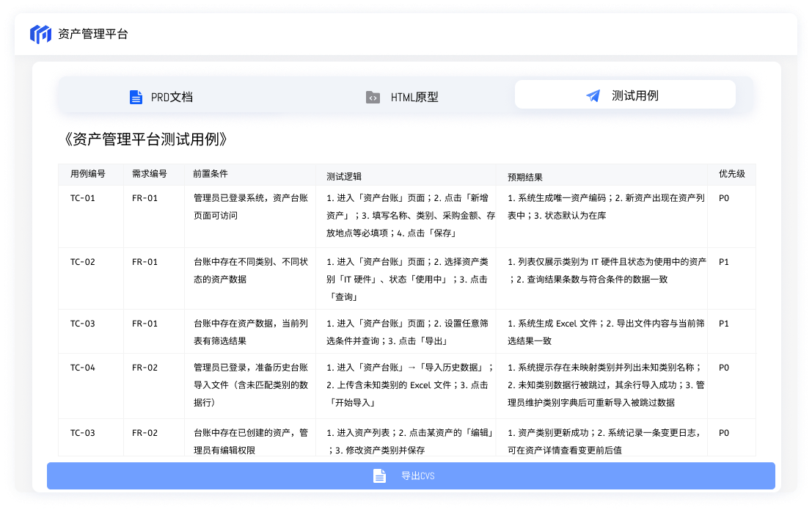The width and height of the screenshot is (812, 510).
Task: Click the TC-01 test logic about 新增资产
Action: click(x=410, y=216)
